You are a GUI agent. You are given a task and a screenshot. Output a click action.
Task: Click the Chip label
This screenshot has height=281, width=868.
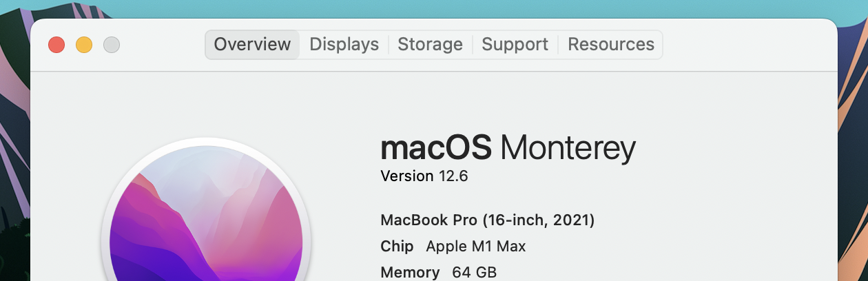click(x=397, y=247)
